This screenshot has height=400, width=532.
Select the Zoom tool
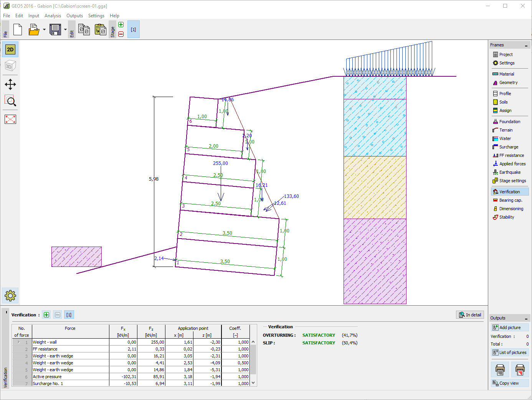(x=10, y=101)
